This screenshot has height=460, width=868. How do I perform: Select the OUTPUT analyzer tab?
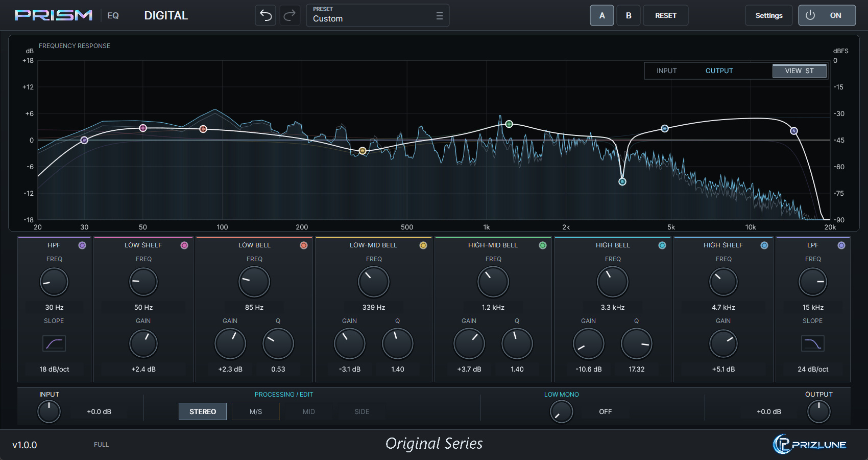coord(719,71)
